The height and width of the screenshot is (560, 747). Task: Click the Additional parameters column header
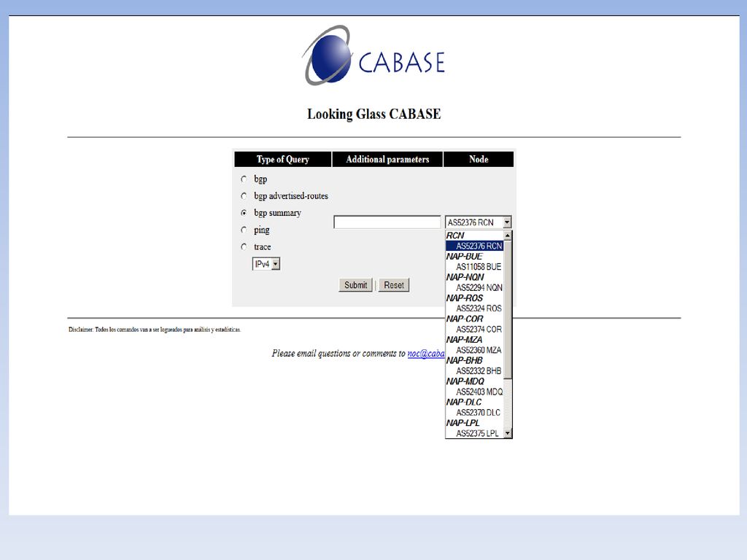point(387,160)
